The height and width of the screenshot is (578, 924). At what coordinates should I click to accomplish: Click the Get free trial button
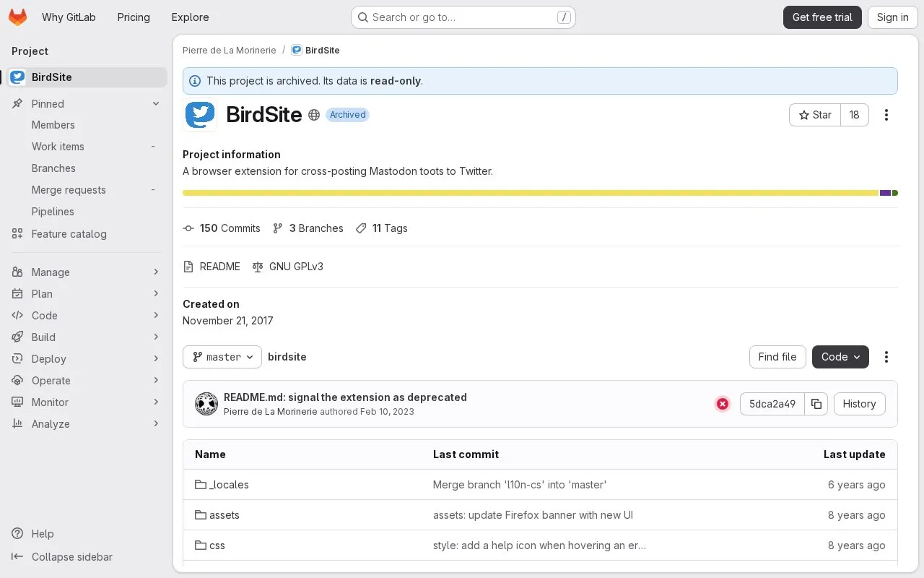tap(822, 17)
